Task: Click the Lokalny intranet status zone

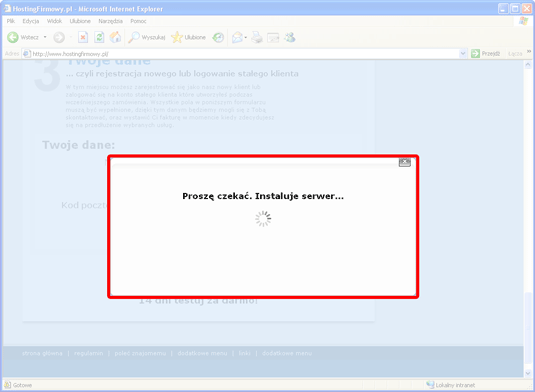Action: tap(450, 385)
